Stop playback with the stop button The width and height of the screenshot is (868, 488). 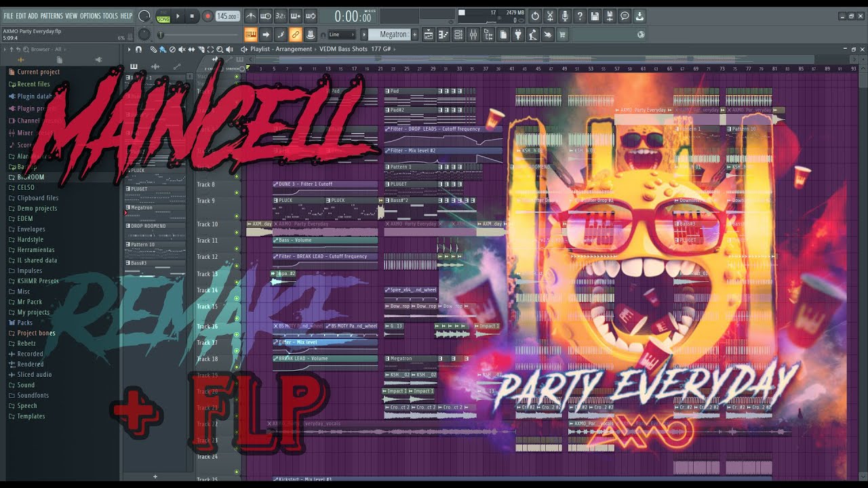(192, 16)
